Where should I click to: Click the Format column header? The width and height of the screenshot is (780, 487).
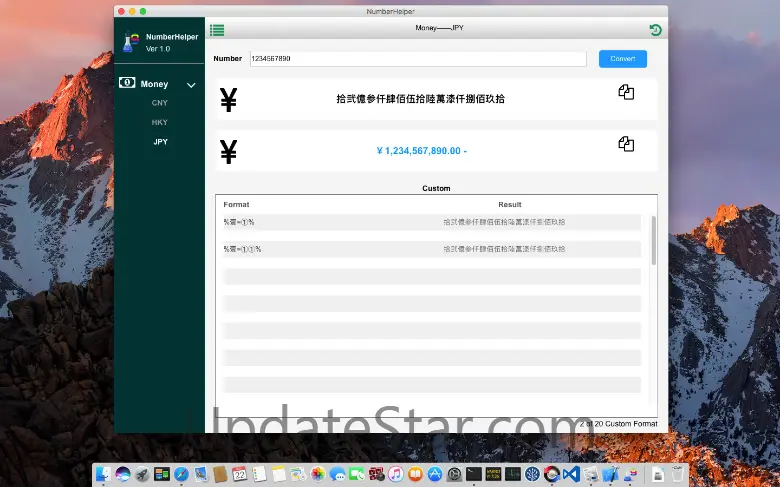(x=236, y=204)
